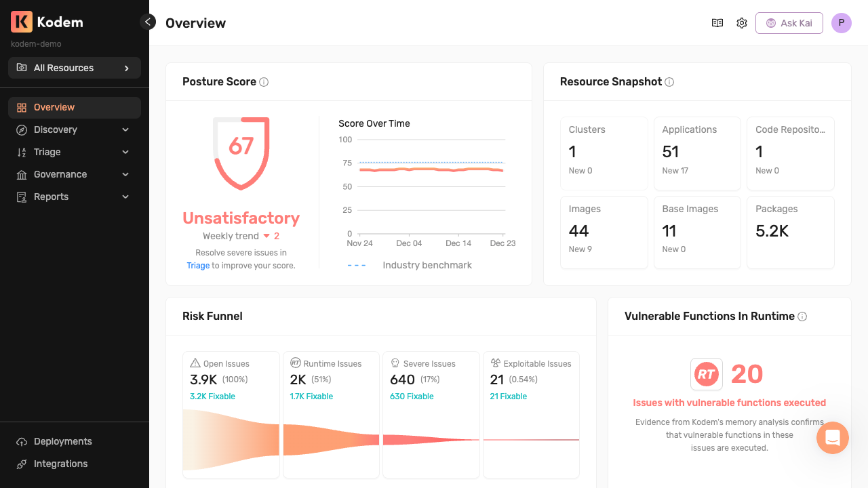Click the user avatar P

pyautogui.click(x=842, y=23)
